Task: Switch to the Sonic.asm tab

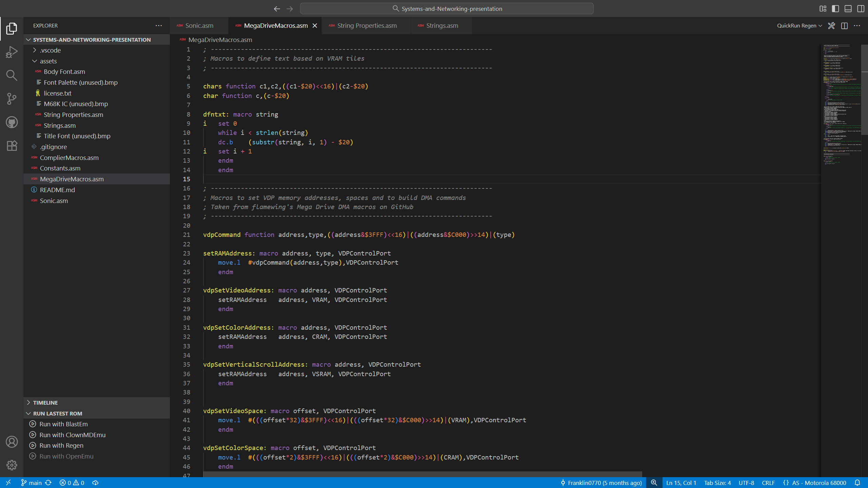Action: coord(199,25)
